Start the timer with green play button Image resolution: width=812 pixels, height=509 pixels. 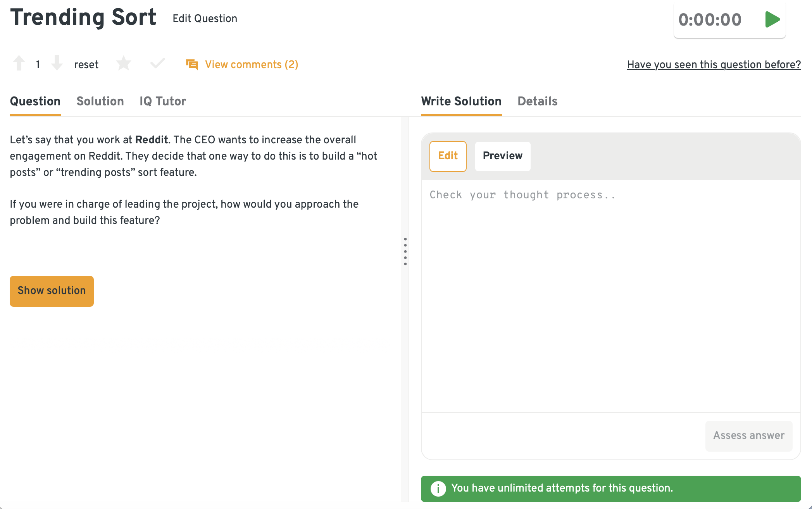[x=772, y=19]
